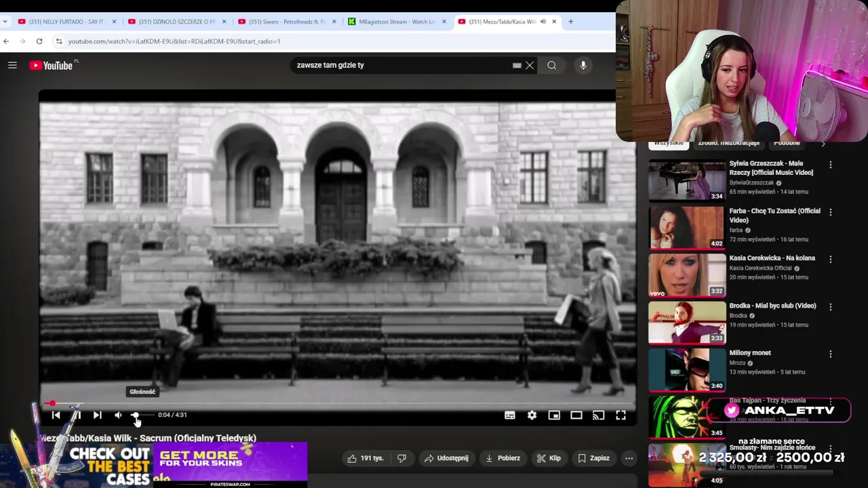Open the YouTube hamburger guide menu
This screenshot has height=488, width=868.
(12, 65)
